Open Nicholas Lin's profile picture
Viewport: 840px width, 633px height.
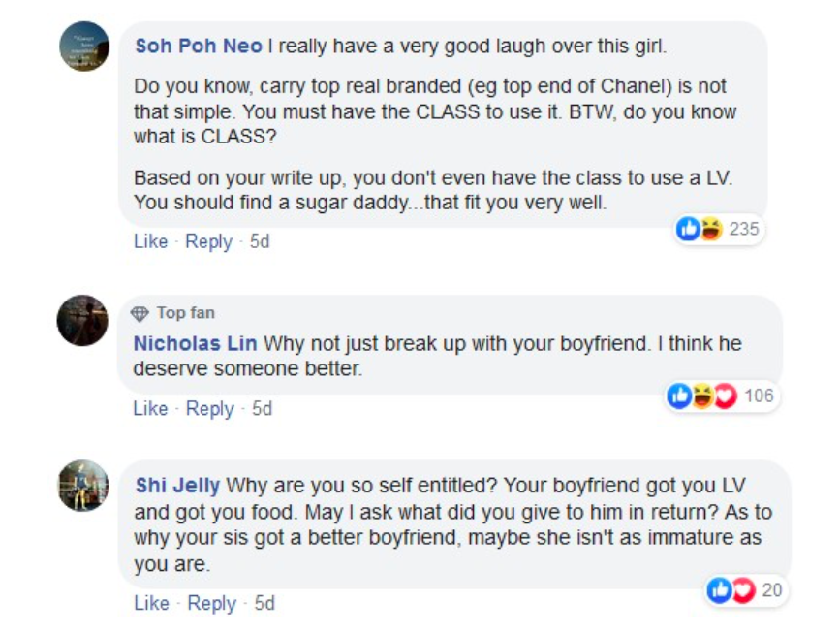pos(83,320)
